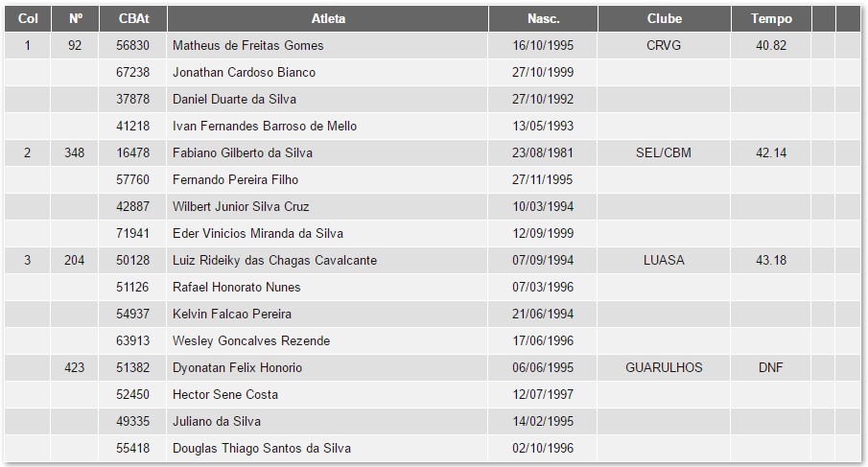Click the CBAt column header

[132, 18]
